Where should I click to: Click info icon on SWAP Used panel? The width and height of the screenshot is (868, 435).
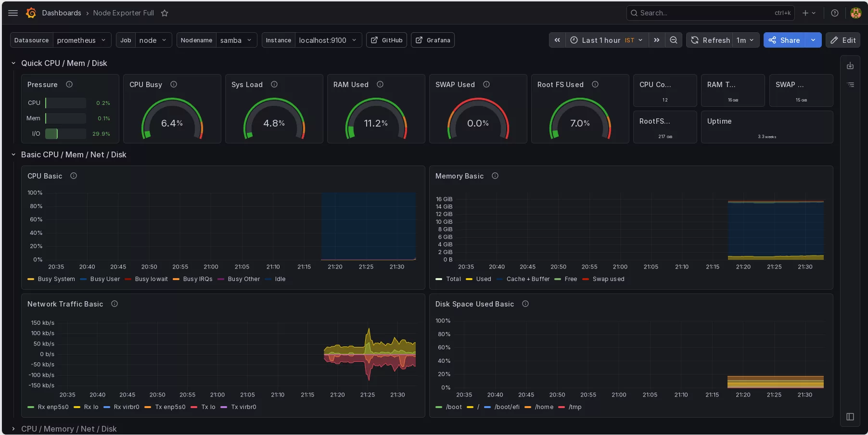coord(486,84)
